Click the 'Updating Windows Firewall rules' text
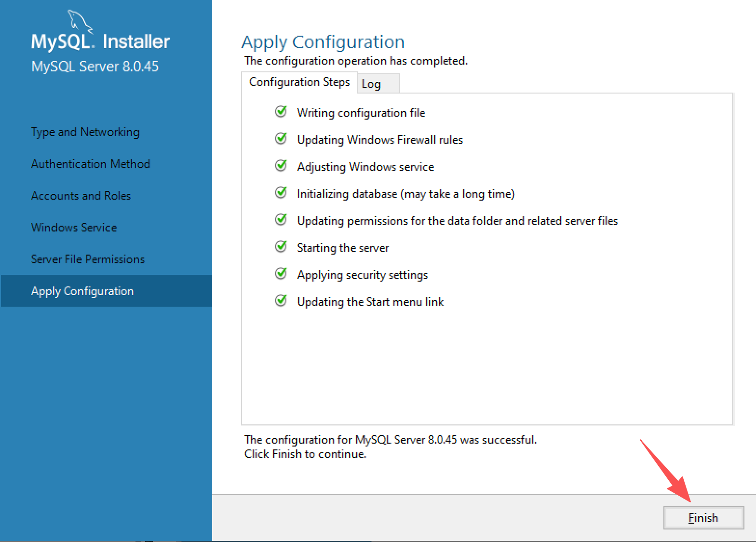Image resolution: width=756 pixels, height=542 pixels. [x=380, y=140]
